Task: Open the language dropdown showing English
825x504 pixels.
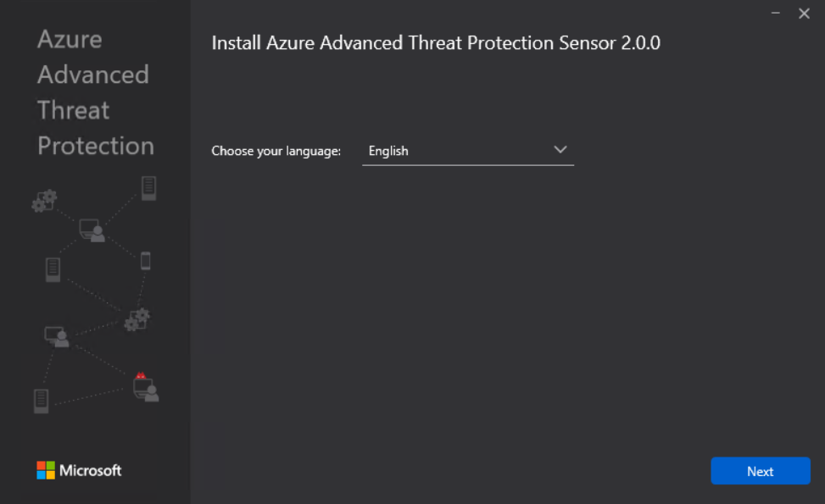Action: [468, 151]
